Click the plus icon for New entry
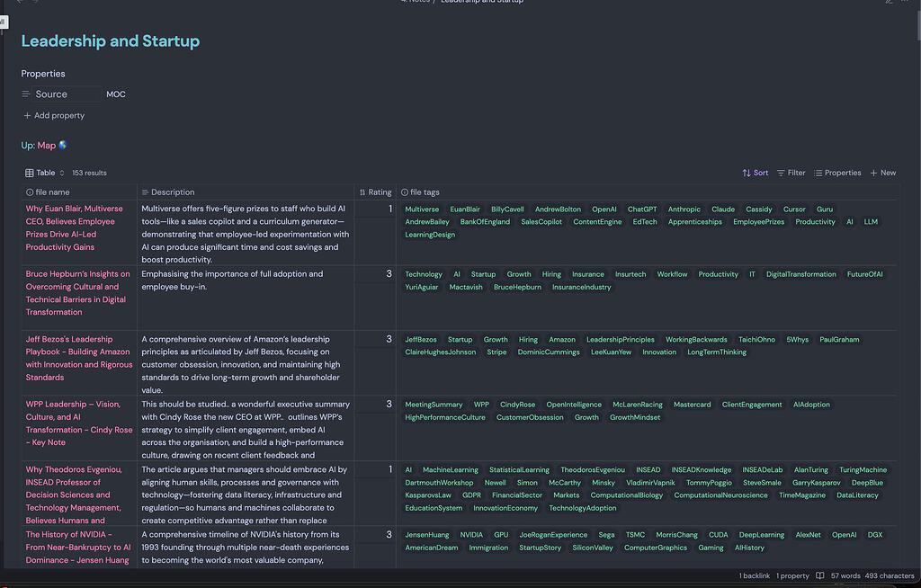The image size is (921, 588). point(874,173)
